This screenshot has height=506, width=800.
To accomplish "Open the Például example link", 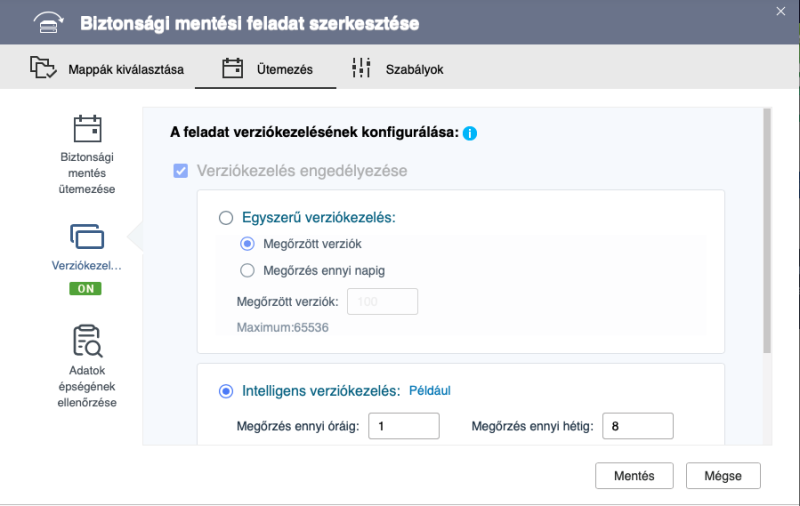I will tap(430, 391).
